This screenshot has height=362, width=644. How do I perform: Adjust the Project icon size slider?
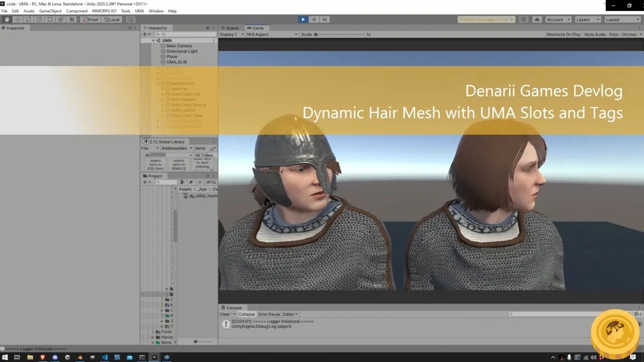202,341
